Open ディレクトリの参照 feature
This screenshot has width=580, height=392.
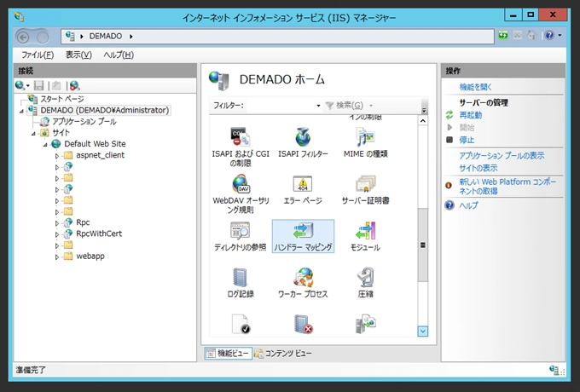240,236
